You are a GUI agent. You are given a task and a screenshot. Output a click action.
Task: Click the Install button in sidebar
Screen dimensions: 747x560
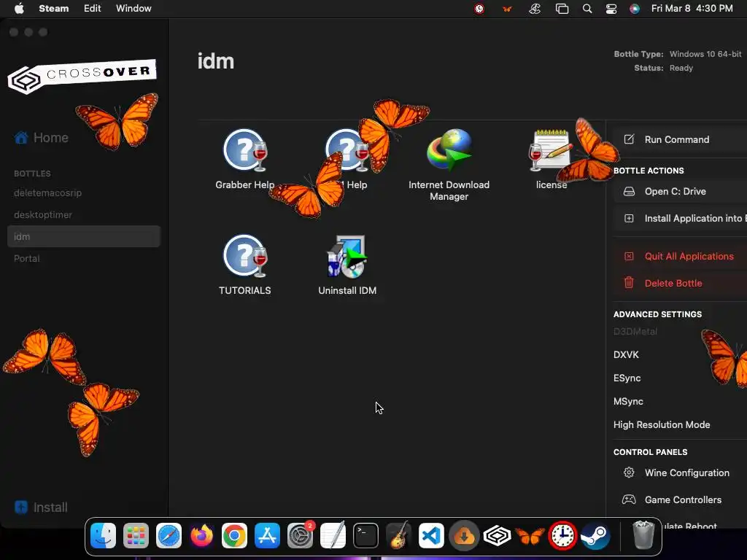pyautogui.click(x=42, y=507)
